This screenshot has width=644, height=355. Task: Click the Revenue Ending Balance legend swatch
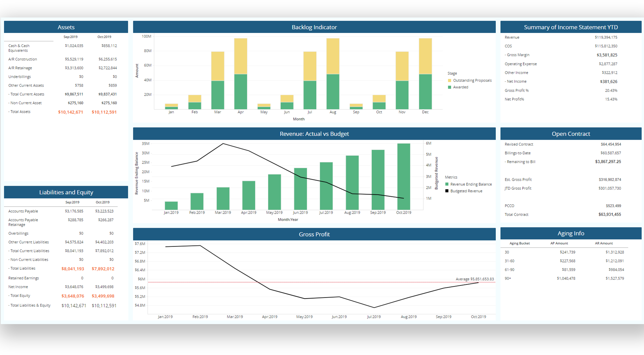pos(447,184)
